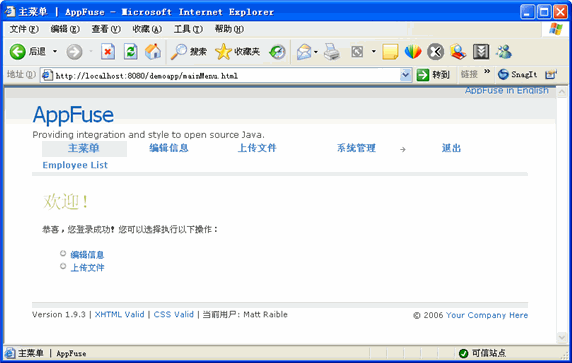Image resolution: width=572 pixels, height=363 pixels.
Task: Expand the Mail dropdown arrow
Action: 316,52
